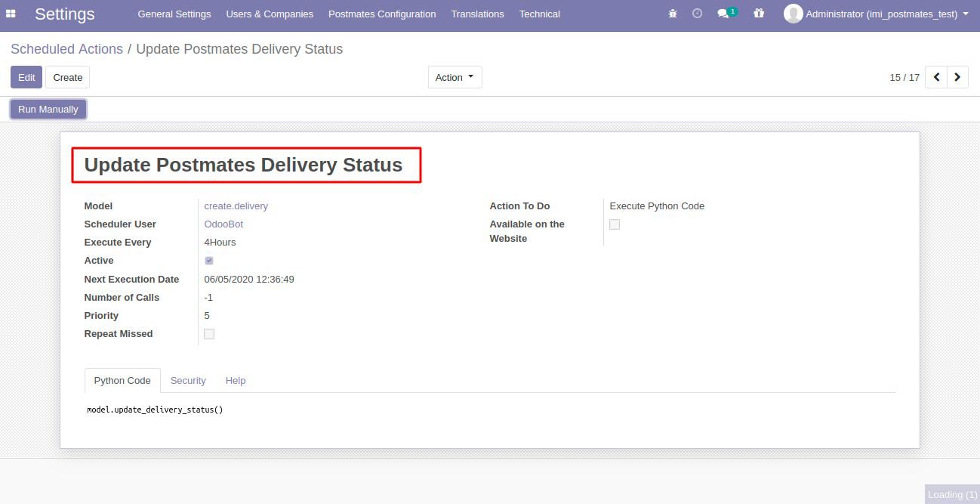Toggle the Repeat Missed checkbox
This screenshot has height=504, width=980.
coord(209,334)
